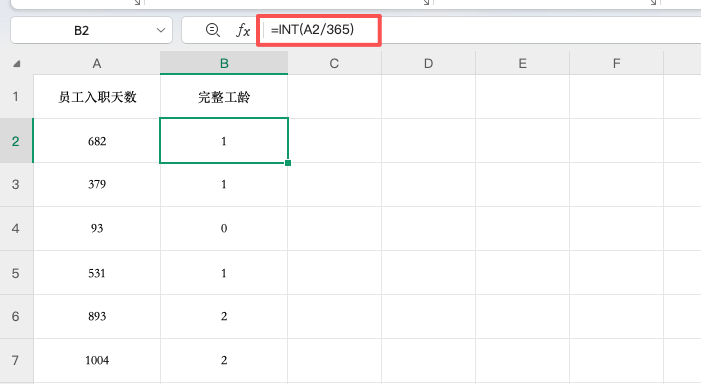Select row 4 header
701x384 pixels.
[16, 228]
